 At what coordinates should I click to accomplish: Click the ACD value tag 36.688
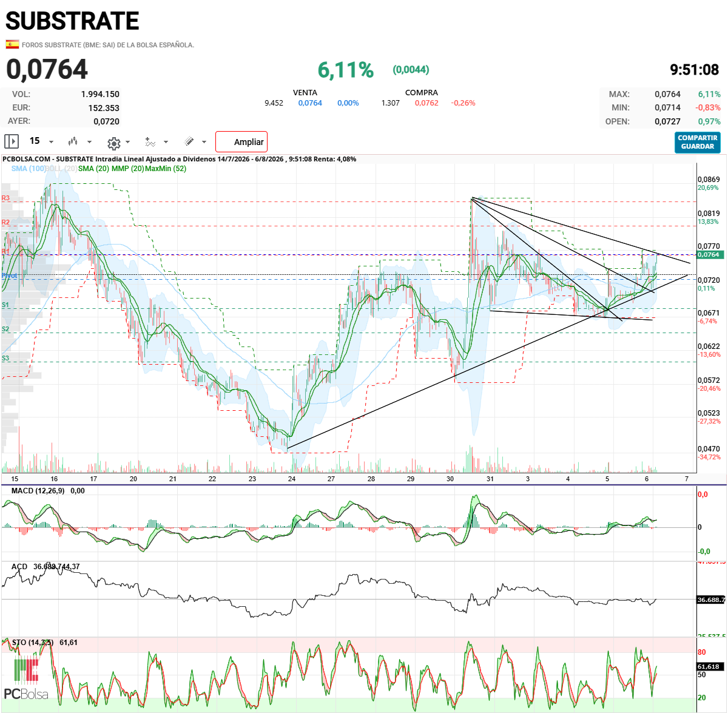coord(710,600)
